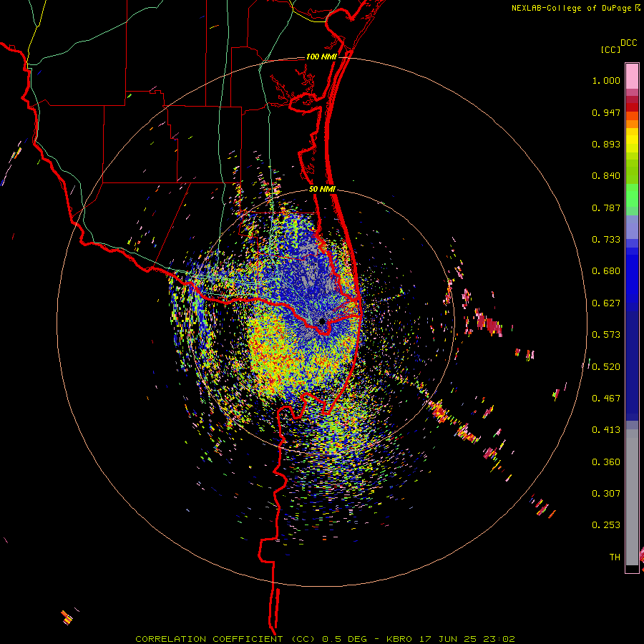The width and height of the screenshot is (644, 644).
Task: Click the 17 JUN 25 date stamp
Action: [448, 639]
